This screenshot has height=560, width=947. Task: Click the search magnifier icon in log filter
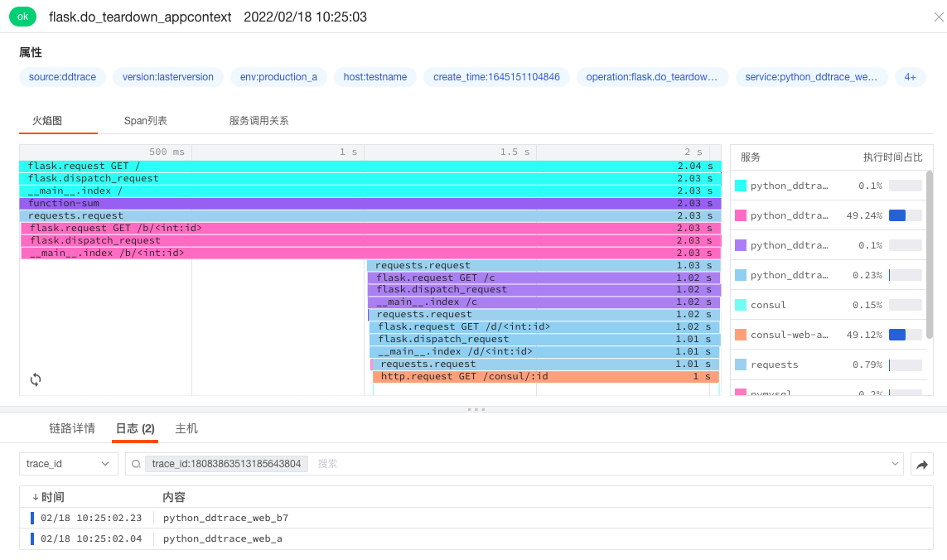pyautogui.click(x=137, y=464)
